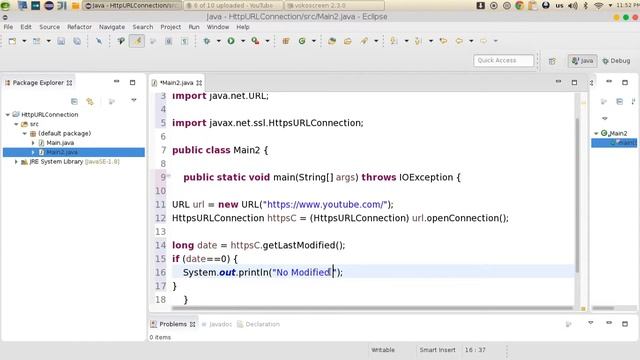
Task: Click the Search flashlight toolbar icon
Action: (364, 41)
